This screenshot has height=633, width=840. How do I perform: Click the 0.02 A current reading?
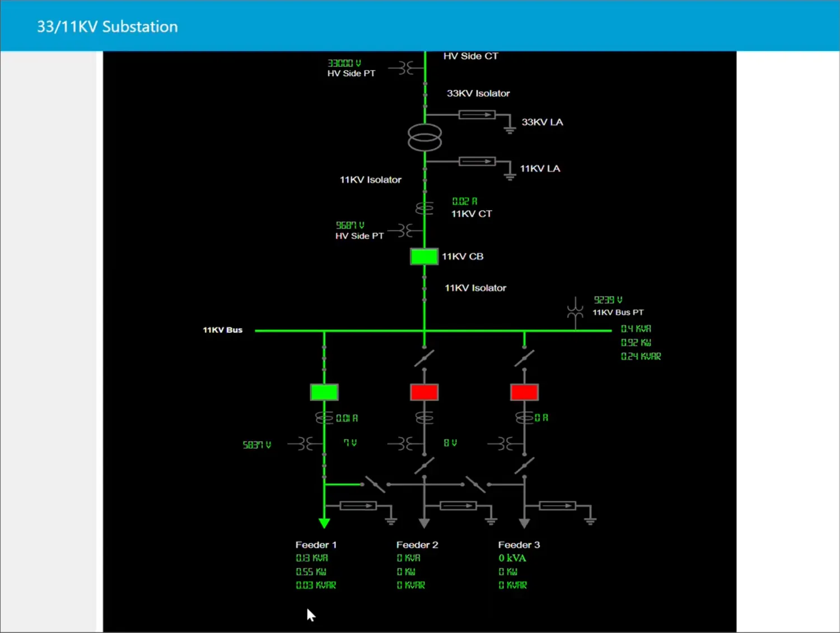pos(465,201)
